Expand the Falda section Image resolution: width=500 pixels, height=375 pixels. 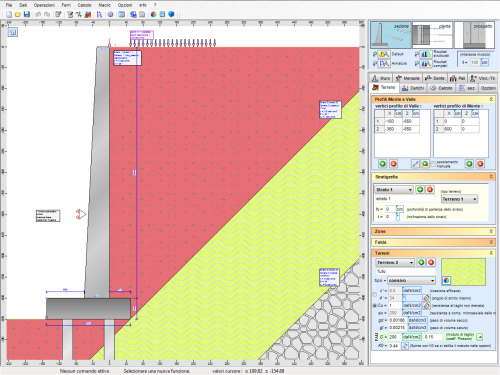(x=433, y=242)
